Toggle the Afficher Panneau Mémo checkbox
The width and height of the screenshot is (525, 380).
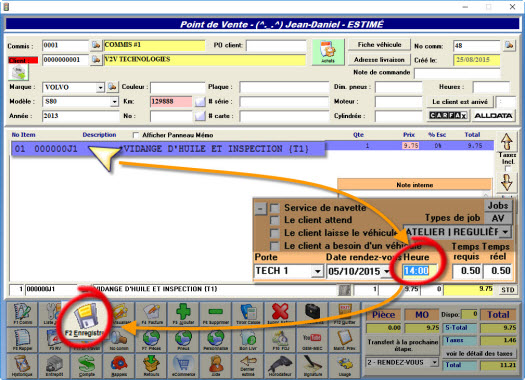(x=136, y=135)
